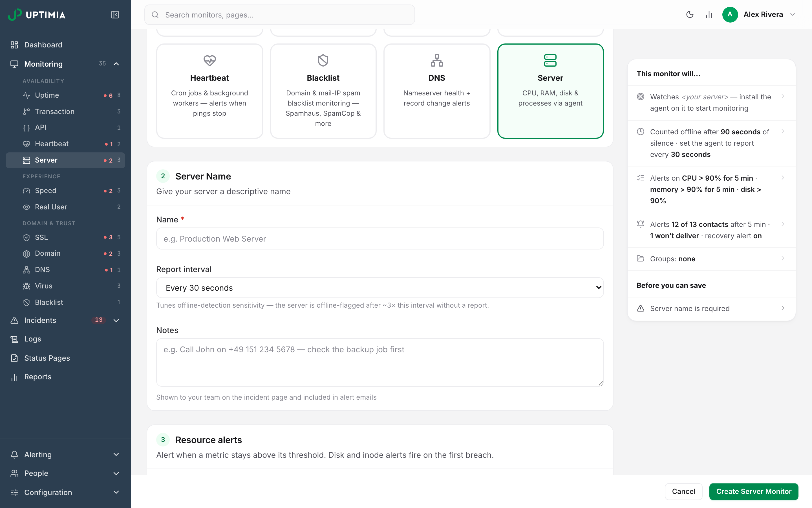This screenshot has width=812, height=508.
Task: Open Heartbeat monitors in the sidebar
Action: point(65,144)
